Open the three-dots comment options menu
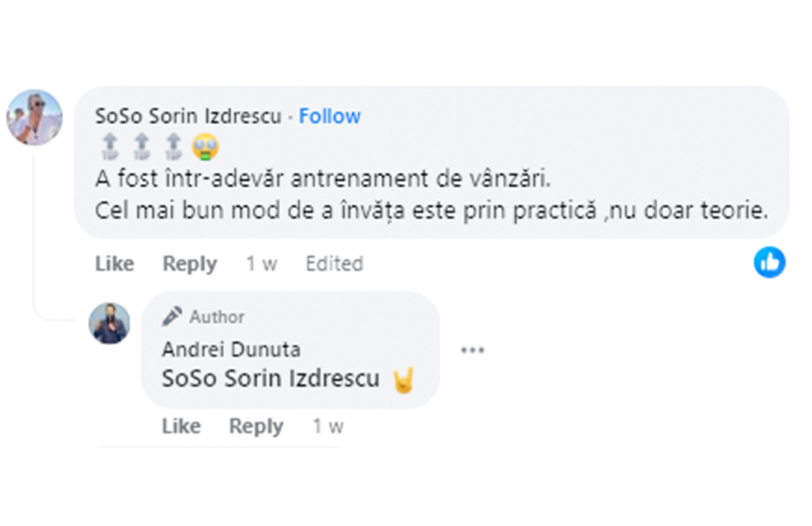 point(472,350)
